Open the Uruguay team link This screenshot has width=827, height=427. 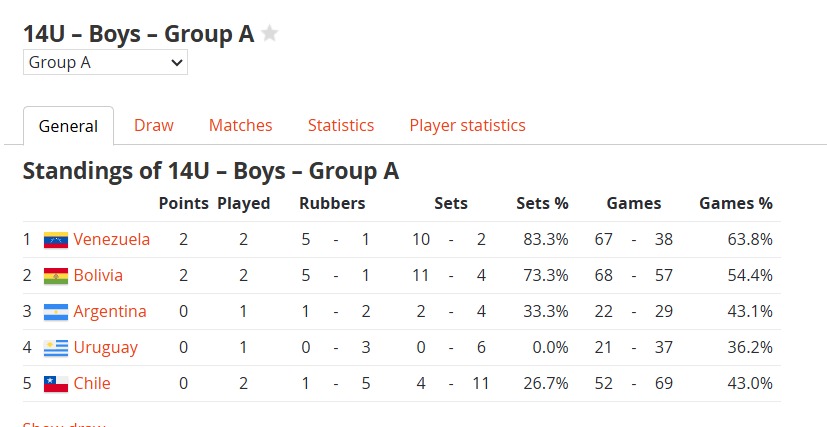(x=105, y=347)
